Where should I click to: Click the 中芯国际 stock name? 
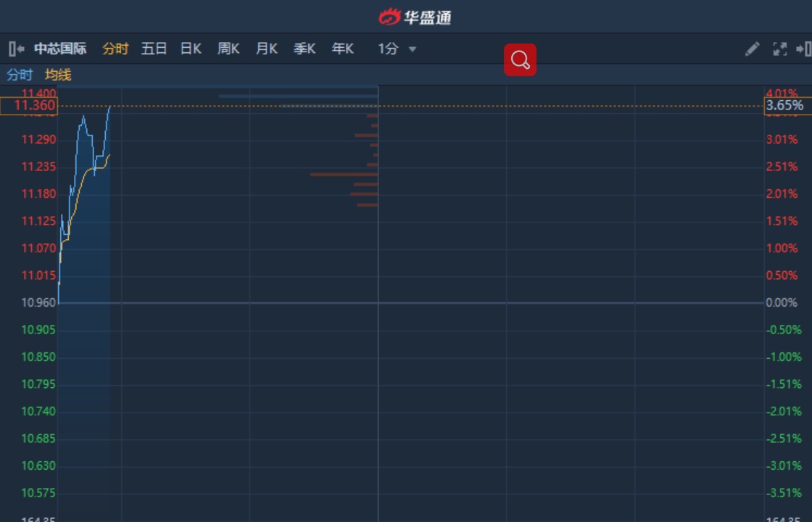pyautogui.click(x=60, y=49)
